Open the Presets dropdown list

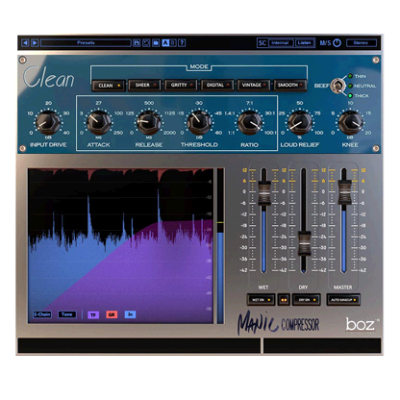[x=86, y=43]
